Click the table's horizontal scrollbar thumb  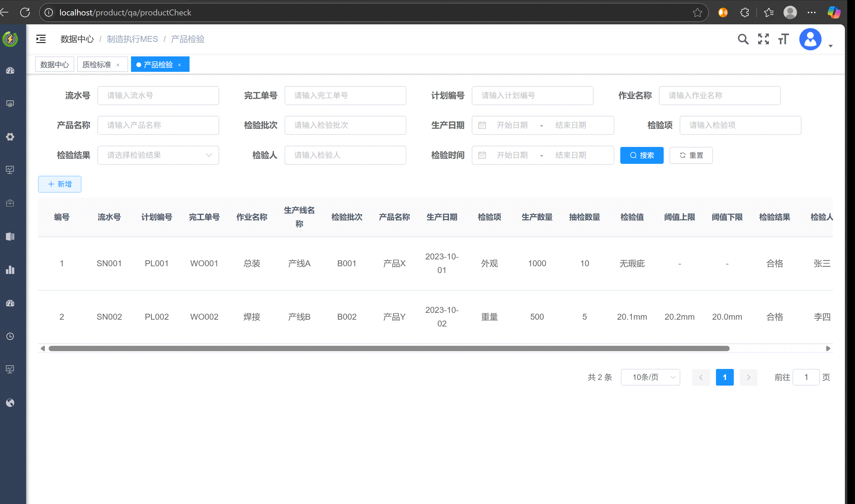[389, 348]
